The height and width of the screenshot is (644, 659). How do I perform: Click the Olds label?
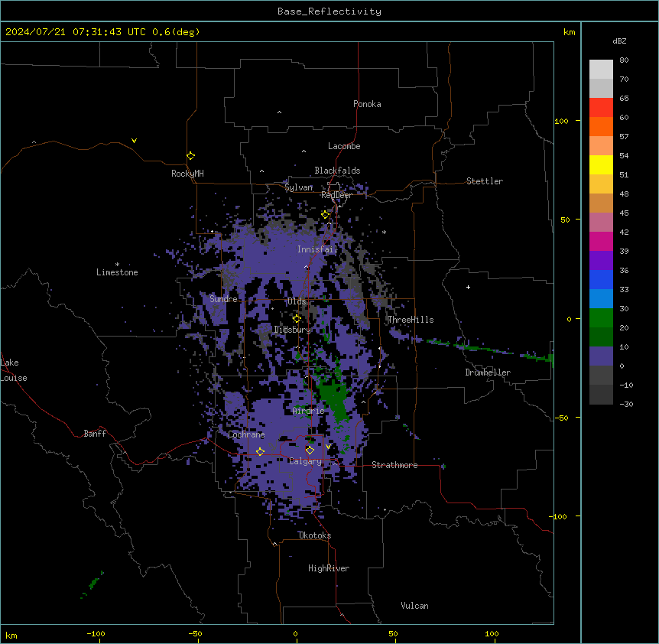pos(297,301)
